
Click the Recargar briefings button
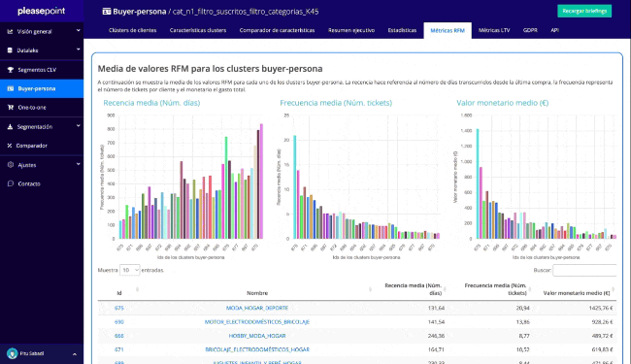point(584,11)
